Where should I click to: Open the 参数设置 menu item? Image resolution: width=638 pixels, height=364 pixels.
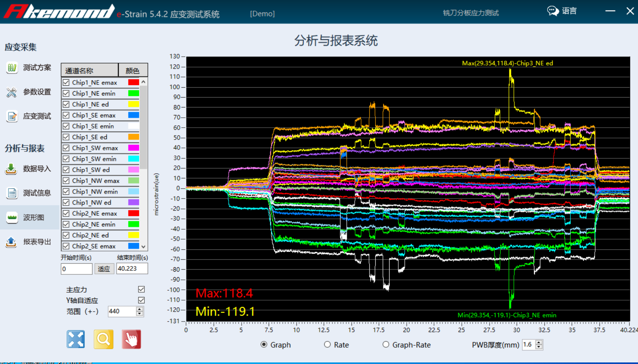(x=37, y=92)
